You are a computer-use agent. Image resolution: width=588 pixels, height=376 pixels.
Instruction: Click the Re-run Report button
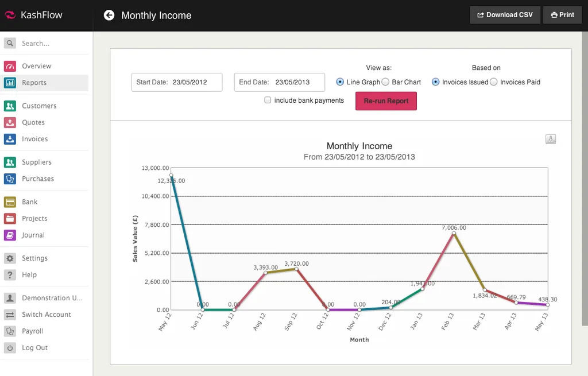click(386, 101)
